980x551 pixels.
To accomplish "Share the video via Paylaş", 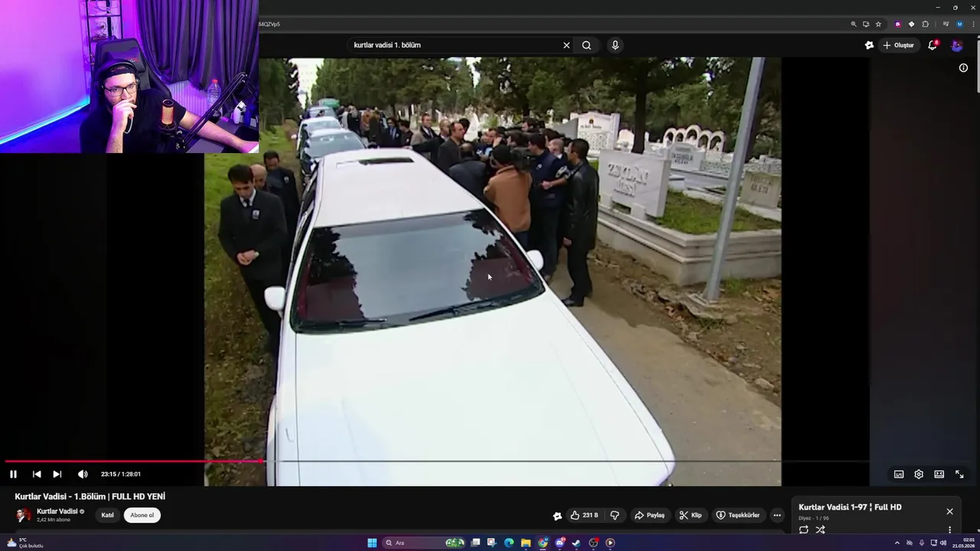I will pyautogui.click(x=649, y=515).
